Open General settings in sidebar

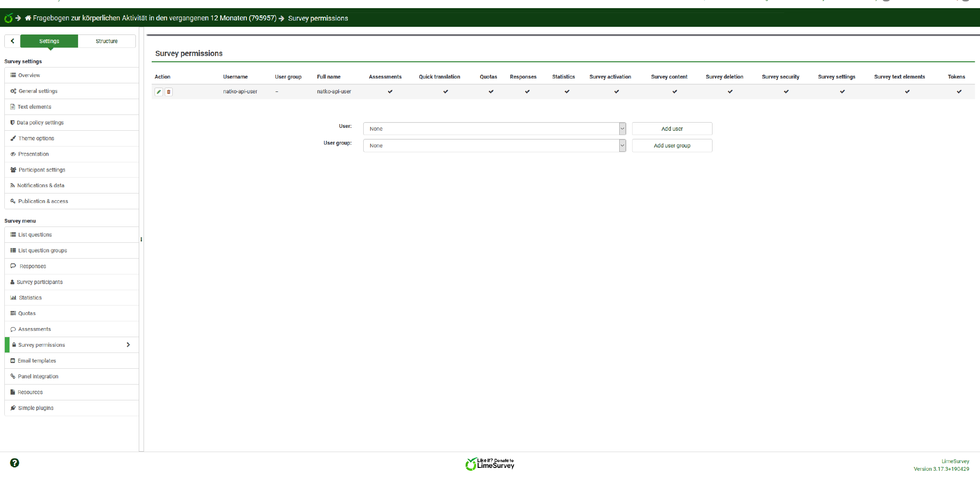click(38, 91)
